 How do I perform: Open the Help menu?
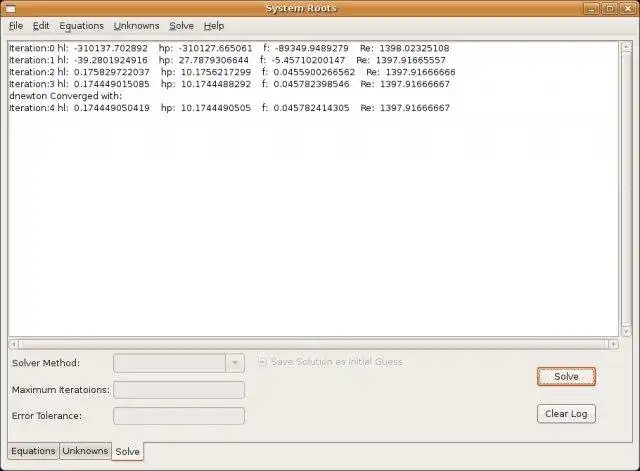[214, 26]
